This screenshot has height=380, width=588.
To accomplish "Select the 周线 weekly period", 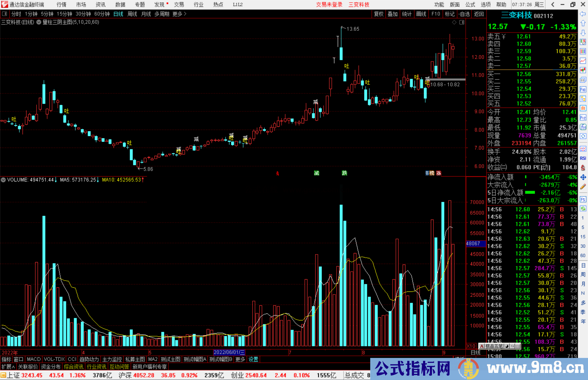I will pyautogui.click(x=132, y=14).
